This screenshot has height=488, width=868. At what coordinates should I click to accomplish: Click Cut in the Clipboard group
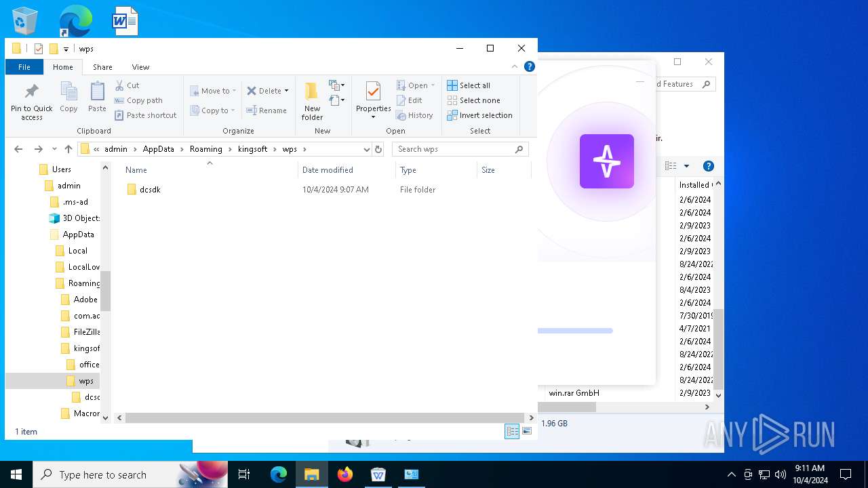(x=127, y=85)
